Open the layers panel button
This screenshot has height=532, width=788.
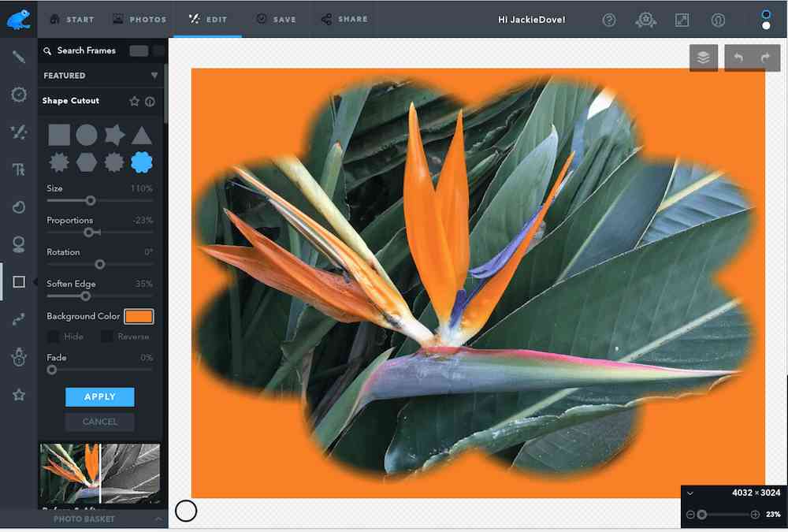[x=703, y=58]
